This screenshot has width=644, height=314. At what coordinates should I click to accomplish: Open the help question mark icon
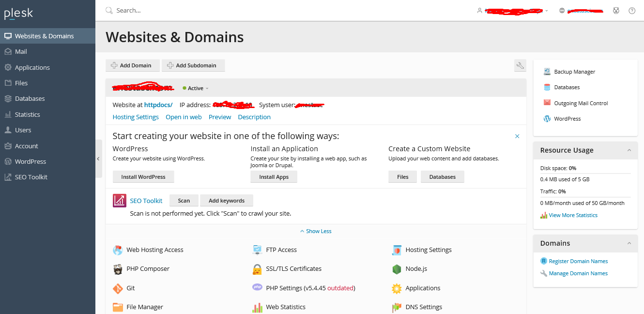(632, 10)
